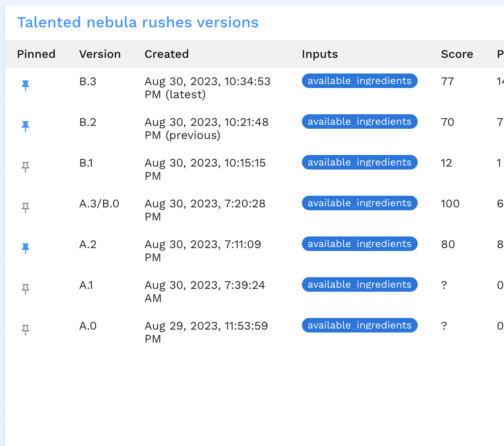Select available_ingredients tag in A.1 row
504x446 pixels.
[x=359, y=284]
